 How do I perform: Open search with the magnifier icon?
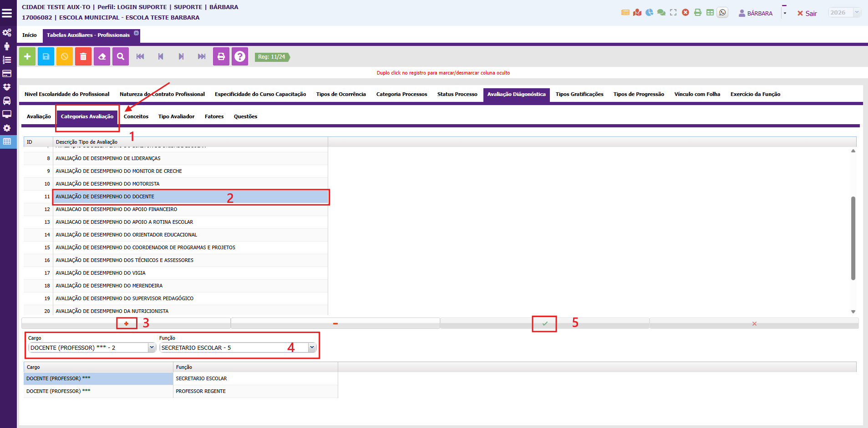click(121, 56)
